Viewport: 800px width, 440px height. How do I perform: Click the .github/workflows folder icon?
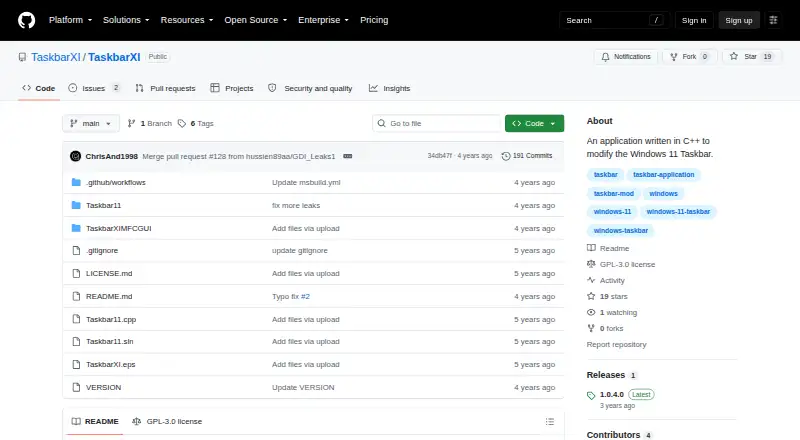tap(76, 182)
